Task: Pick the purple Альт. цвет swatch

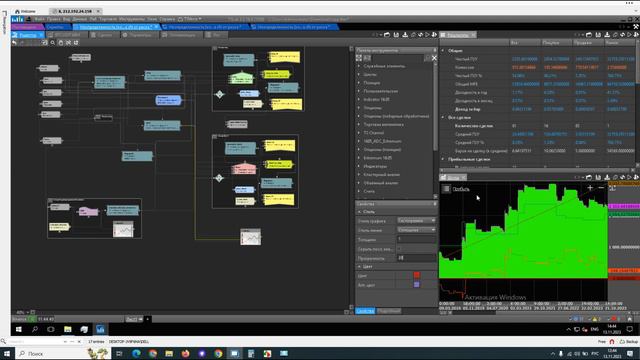Action: coord(416,284)
